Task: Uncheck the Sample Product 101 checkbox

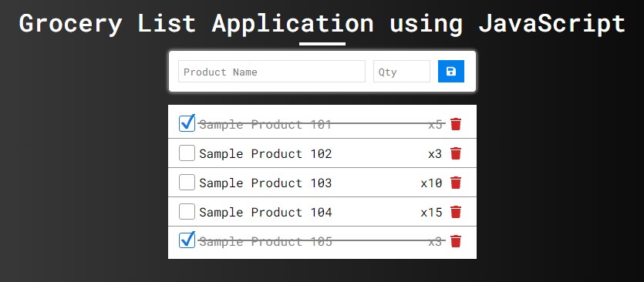Action: pyautogui.click(x=187, y=123)
